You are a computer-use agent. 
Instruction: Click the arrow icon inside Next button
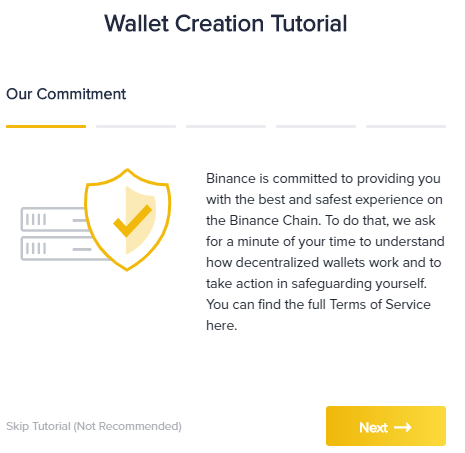pyautogui.click(x=403, y=427)
